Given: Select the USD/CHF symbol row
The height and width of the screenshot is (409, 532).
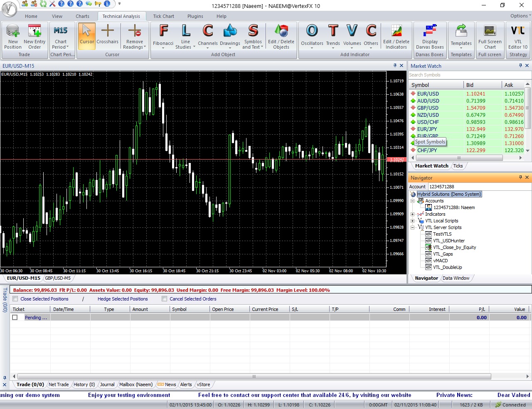Looking at the screenshot, I should [x=467, y=122].
